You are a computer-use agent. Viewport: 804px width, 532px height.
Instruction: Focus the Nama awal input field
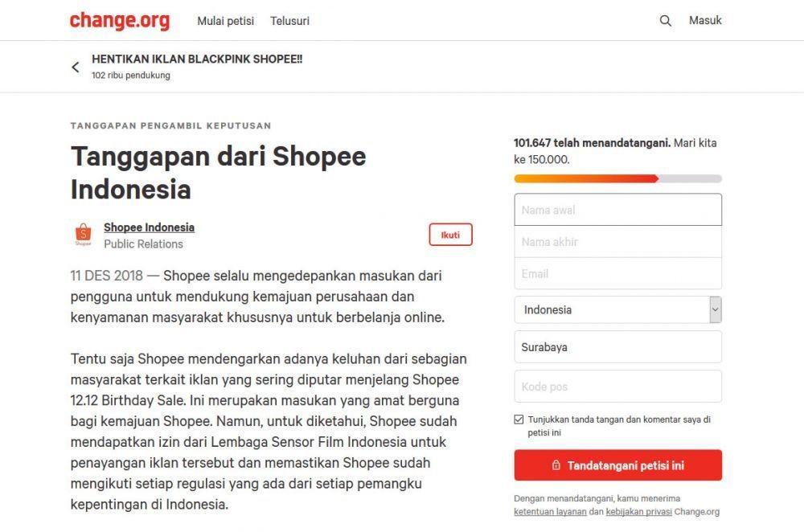[617, 210]
